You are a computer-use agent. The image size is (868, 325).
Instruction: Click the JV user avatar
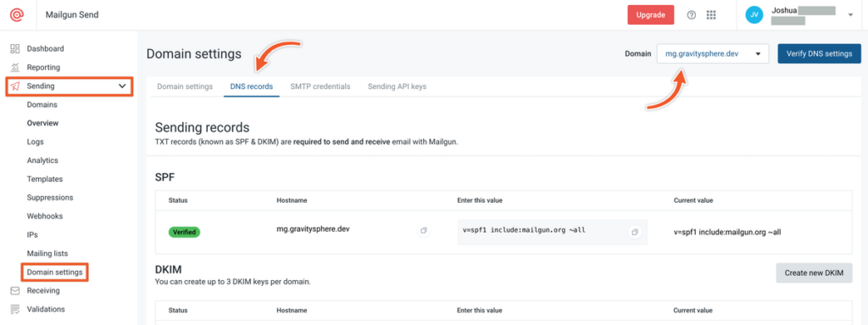tap(754, 15)
